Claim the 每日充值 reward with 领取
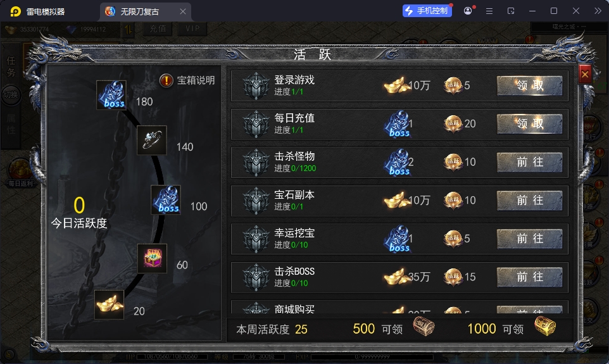Screen dimensions: 609x364 (x=530, y=124)
